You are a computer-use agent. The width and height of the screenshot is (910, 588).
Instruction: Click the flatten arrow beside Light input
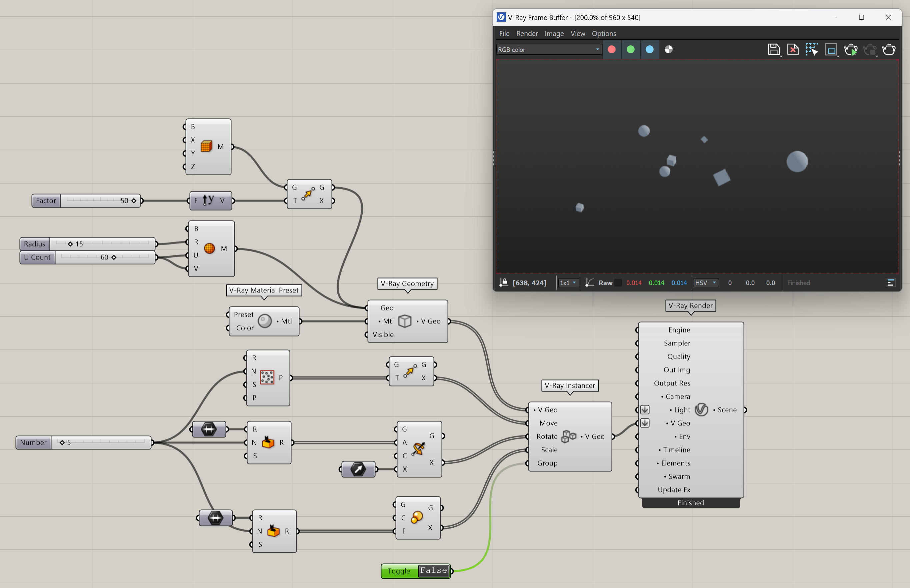[645, 410]
